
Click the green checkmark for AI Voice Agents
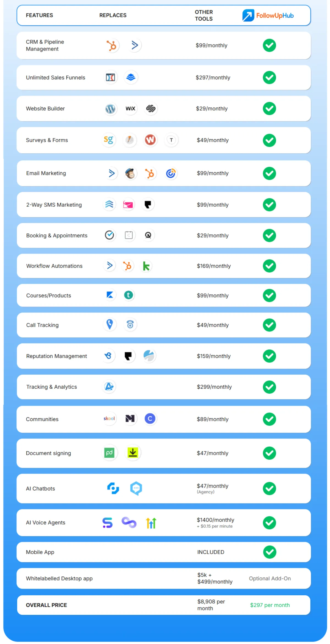pos(269,523)
